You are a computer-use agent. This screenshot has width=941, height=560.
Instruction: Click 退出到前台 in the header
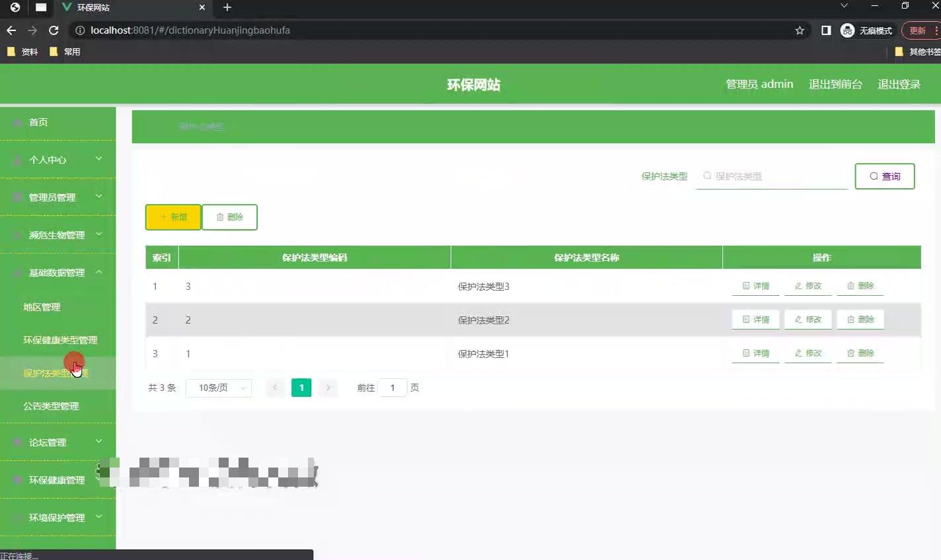(835, 85)
